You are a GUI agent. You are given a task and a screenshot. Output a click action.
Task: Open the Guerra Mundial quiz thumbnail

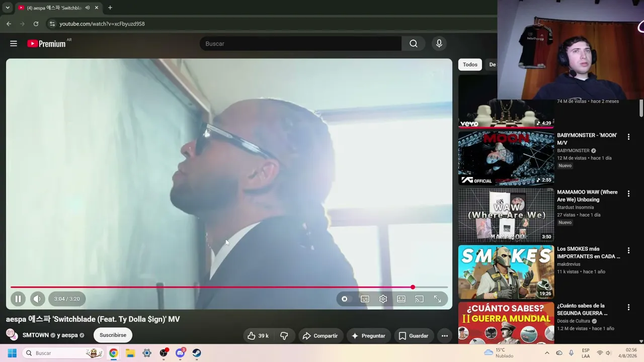click(x=506, y=323)
